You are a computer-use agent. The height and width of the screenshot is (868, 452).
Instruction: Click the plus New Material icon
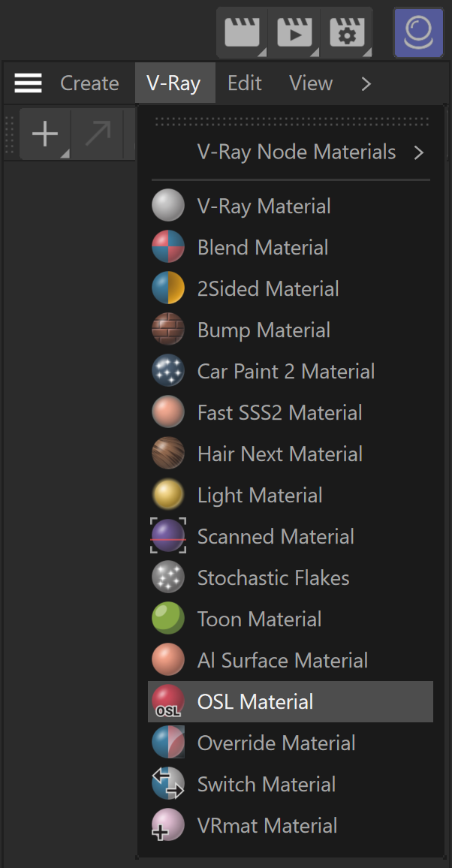45,134
